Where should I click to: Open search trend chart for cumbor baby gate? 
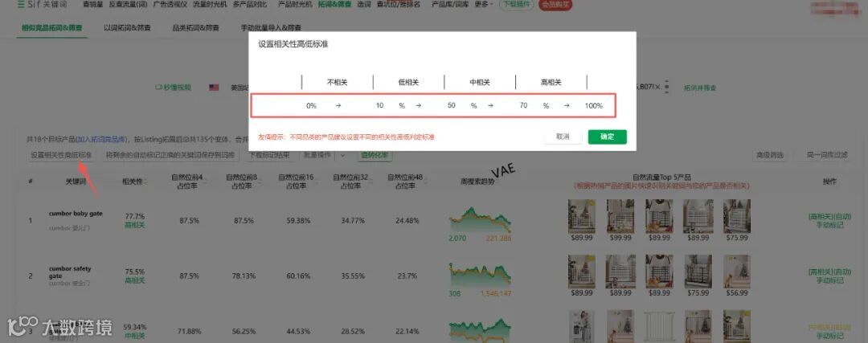point(480,219)
